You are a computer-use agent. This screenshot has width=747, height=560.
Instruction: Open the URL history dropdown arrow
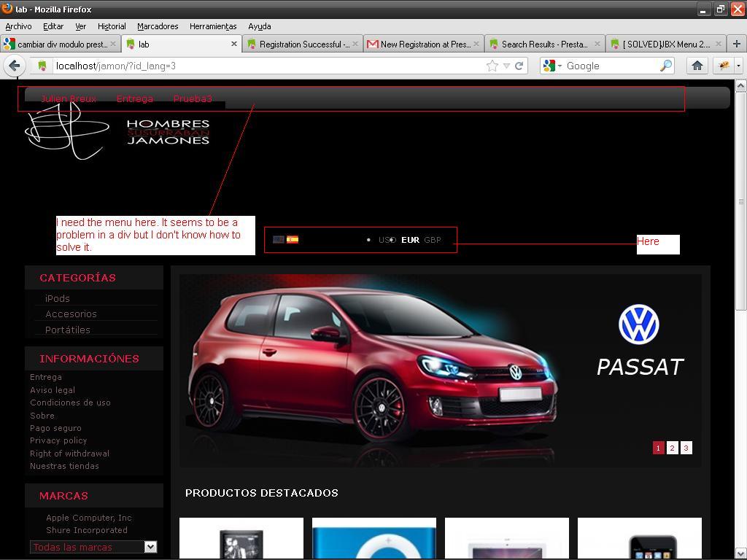(x=506, y=66)
